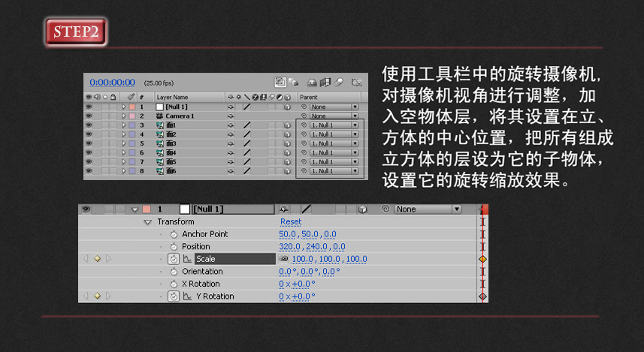Go to previous Scale keyframe arrow

pos(86,259)
